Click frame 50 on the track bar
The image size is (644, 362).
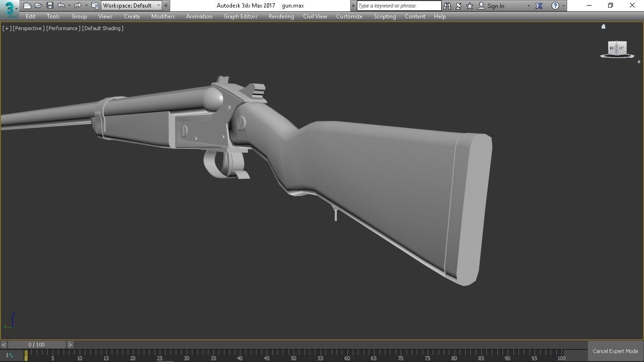tap(294, 356)
